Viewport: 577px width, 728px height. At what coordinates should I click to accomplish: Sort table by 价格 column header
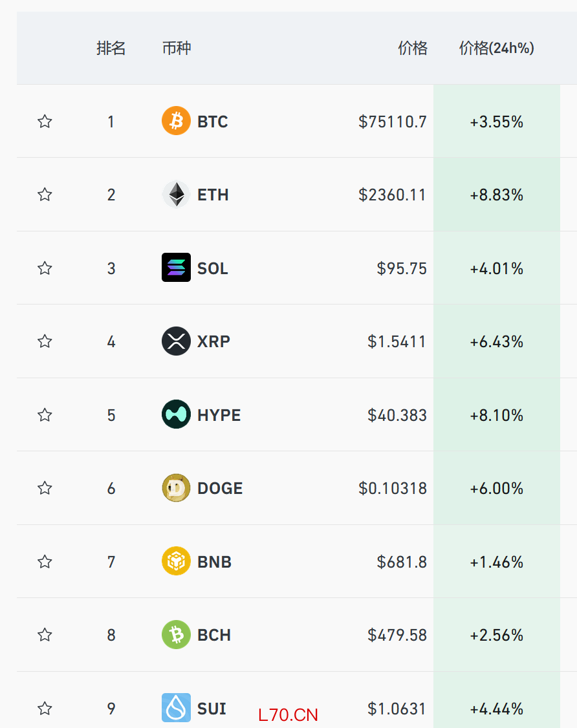tap(413, 48)
